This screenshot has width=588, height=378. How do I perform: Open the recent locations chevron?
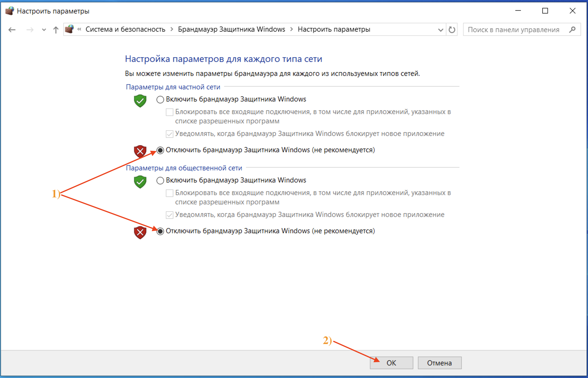[x=44, y=30]
